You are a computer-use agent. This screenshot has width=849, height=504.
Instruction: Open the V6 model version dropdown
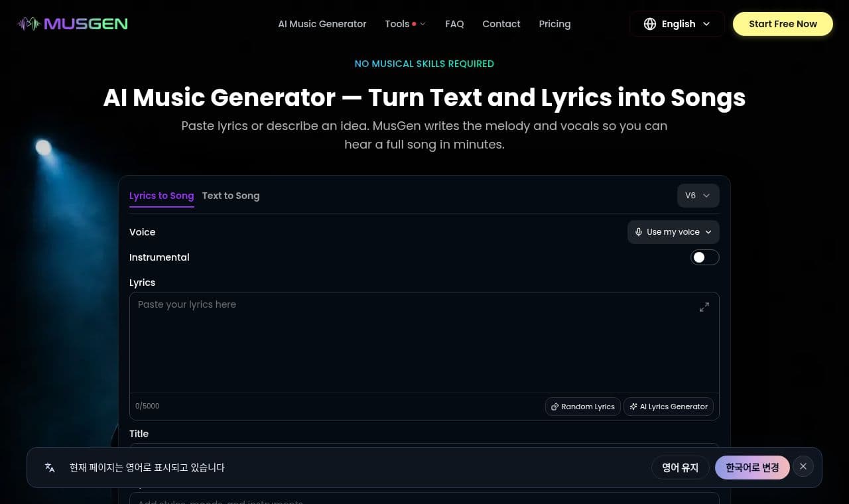[698, 196]
